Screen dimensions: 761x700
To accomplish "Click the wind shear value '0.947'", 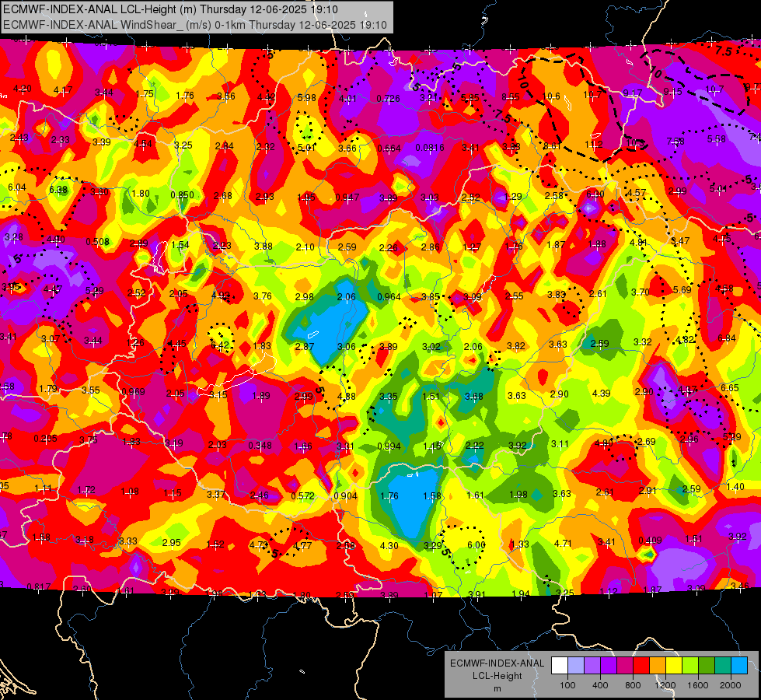I will click(x=347, y=198).
